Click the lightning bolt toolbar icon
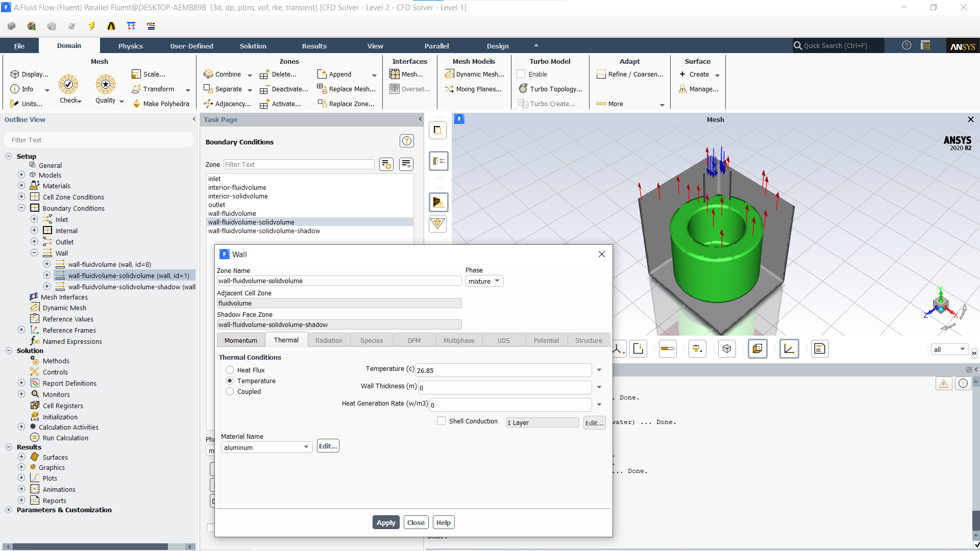 pyautogui.click(x=92, y=26)
